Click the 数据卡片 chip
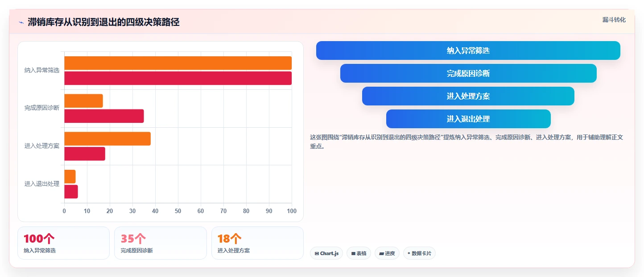 pos(419,253)
